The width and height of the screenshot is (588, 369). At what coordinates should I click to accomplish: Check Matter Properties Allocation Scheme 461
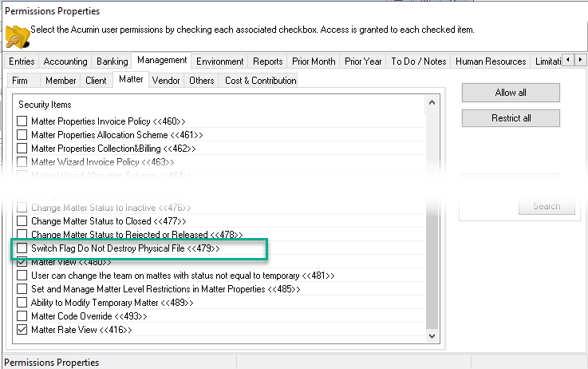(x=22, y=134)
